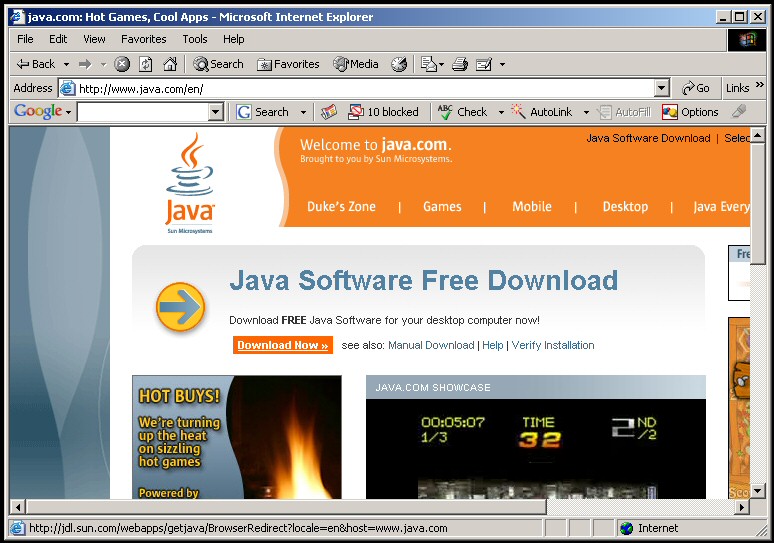Open the Manual Download link
Image resolution: width=774 pixels, height=543 pixels.
click(431, 345)
